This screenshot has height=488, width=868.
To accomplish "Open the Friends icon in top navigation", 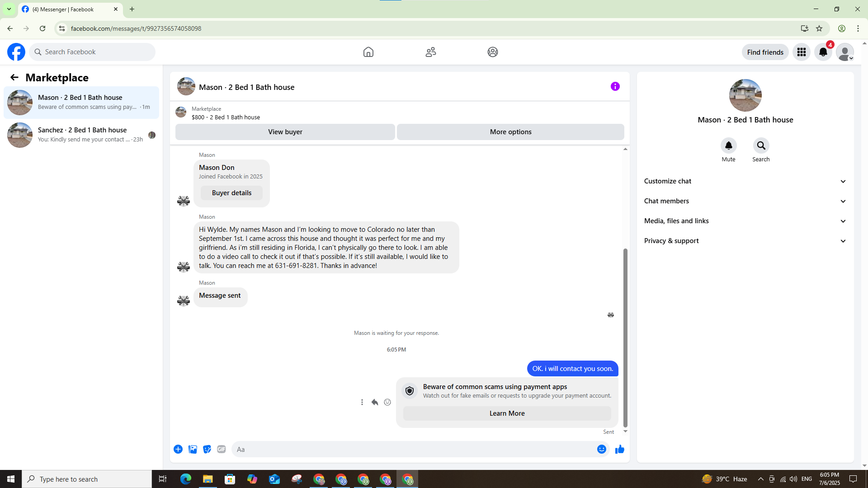I will (x=431, y=52).
